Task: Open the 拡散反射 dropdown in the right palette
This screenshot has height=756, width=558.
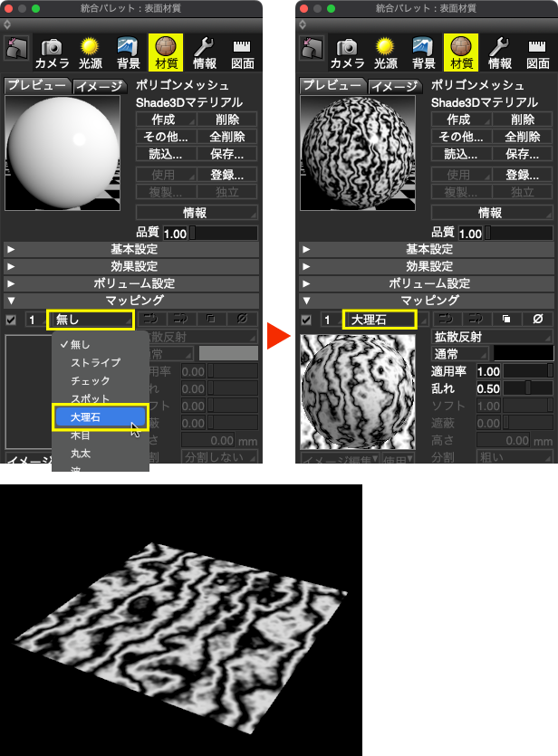Action: click(x=492, y=337)
